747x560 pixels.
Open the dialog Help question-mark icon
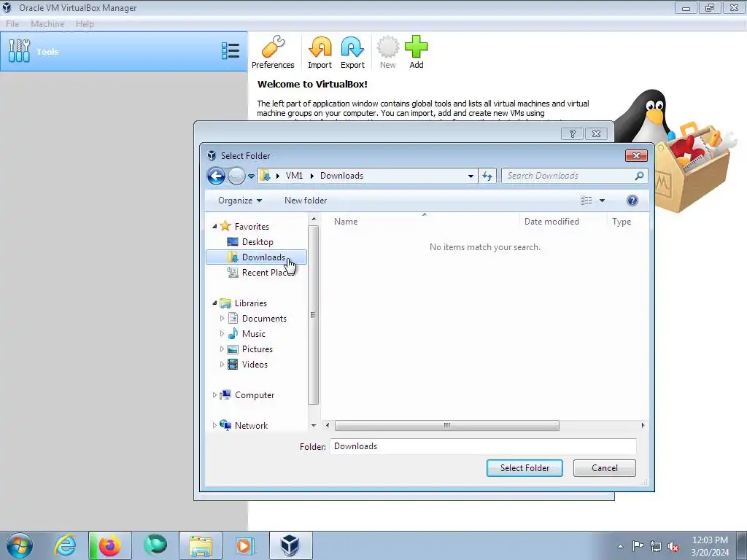pyautogui.click(x=632, y=201)
